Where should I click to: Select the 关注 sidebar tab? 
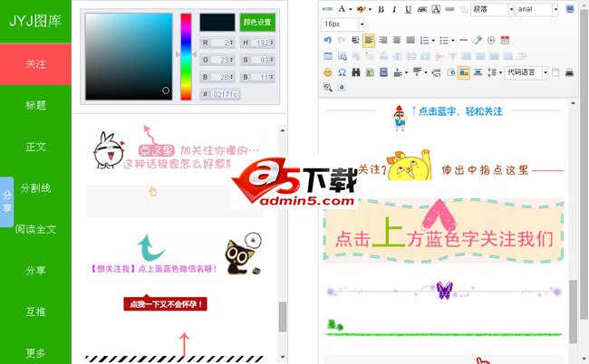(35, 64)
